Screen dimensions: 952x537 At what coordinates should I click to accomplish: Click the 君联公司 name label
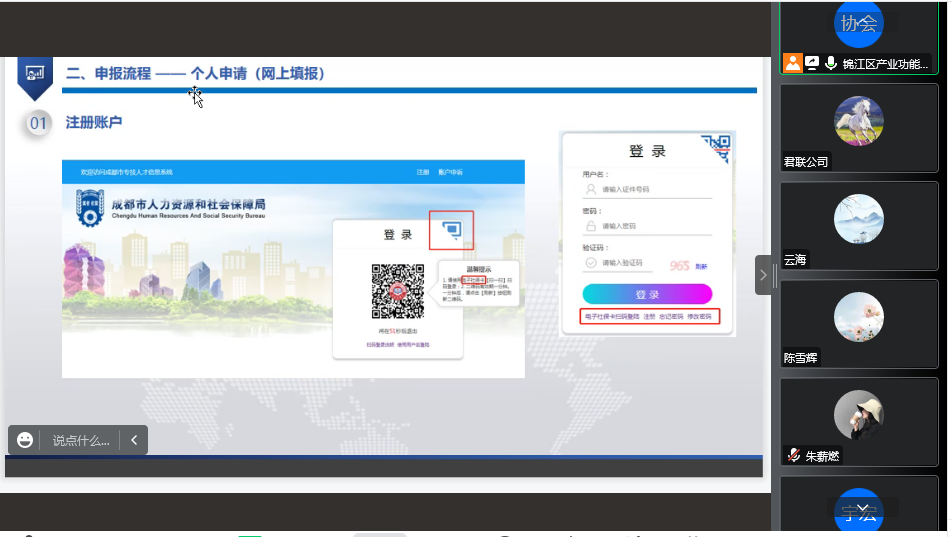point(806,162)
